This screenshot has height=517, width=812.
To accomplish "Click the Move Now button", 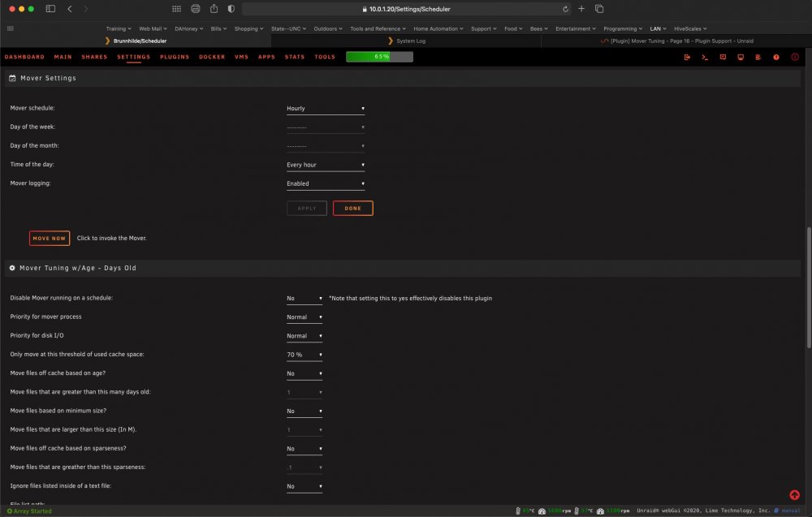I will coord(50,239).
